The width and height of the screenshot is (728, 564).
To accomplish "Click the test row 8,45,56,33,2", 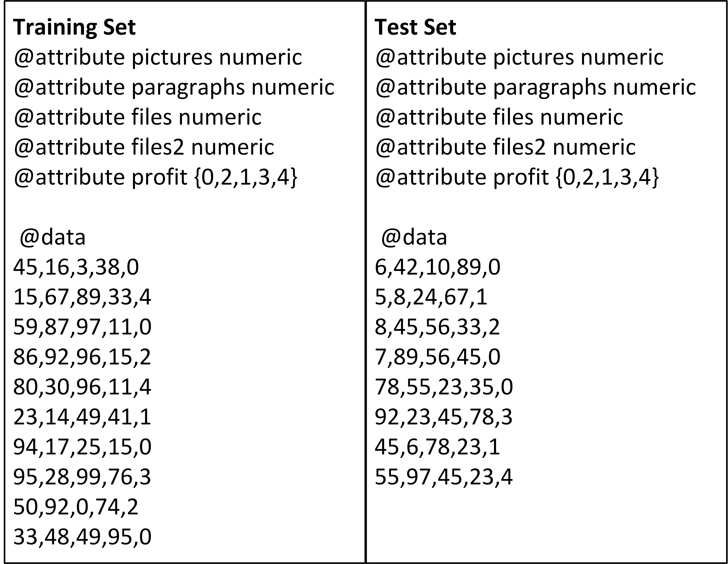I will [437, 327].
